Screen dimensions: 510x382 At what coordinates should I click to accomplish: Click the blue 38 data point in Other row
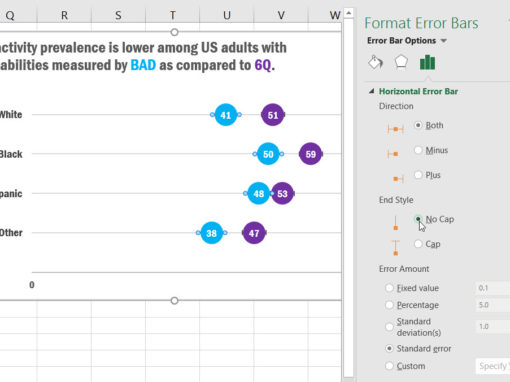212,233
